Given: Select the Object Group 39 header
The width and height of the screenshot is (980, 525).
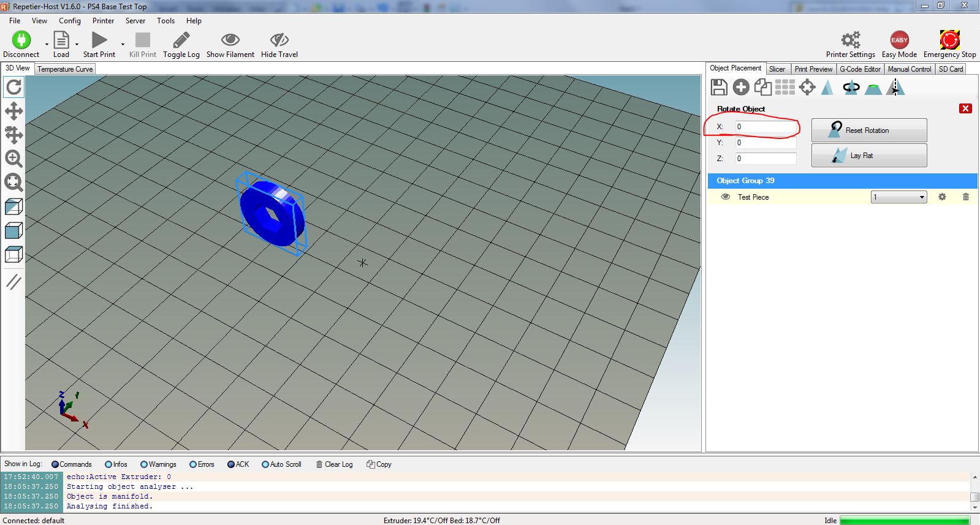Looking at the screenshot, I should (843, 181).
